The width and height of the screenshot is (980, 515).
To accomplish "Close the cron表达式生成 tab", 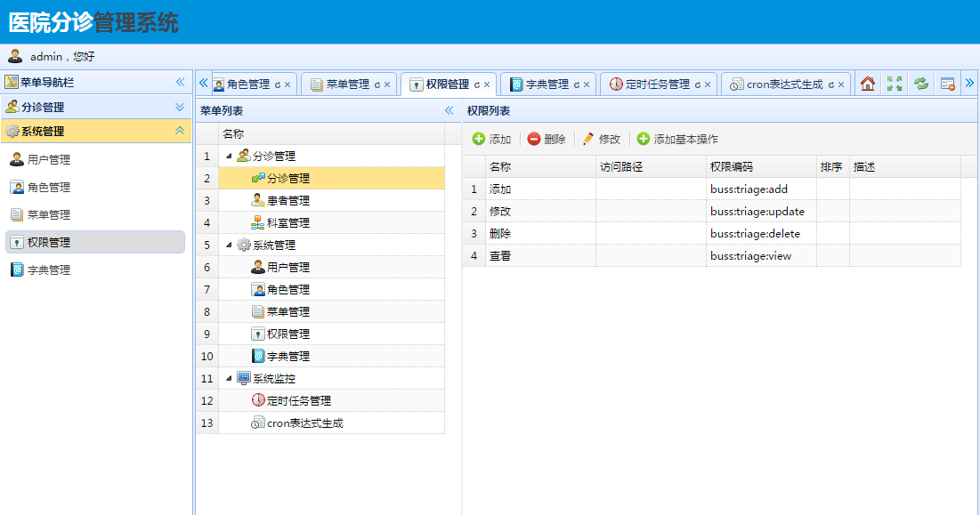I will tap(841, 84).
